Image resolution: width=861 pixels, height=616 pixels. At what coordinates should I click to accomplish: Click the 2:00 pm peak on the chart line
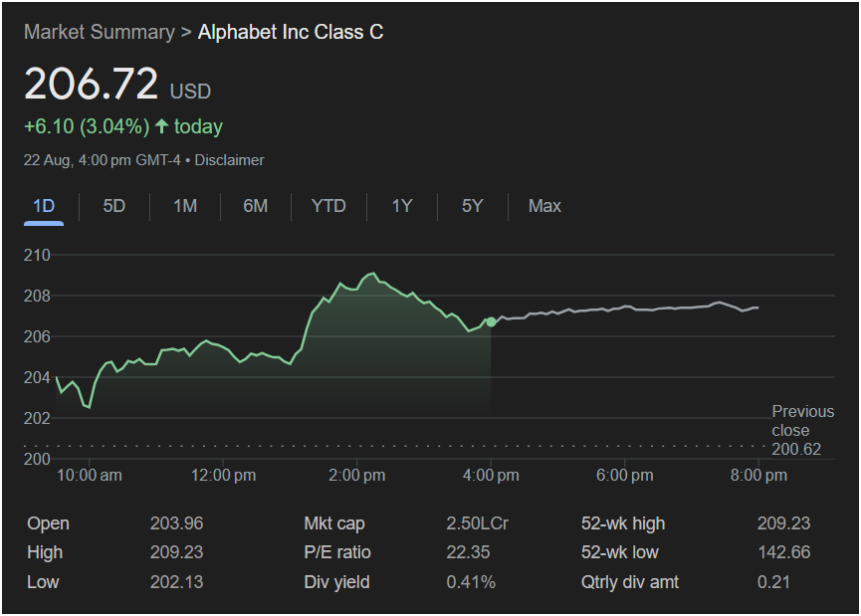pos(372,273)
